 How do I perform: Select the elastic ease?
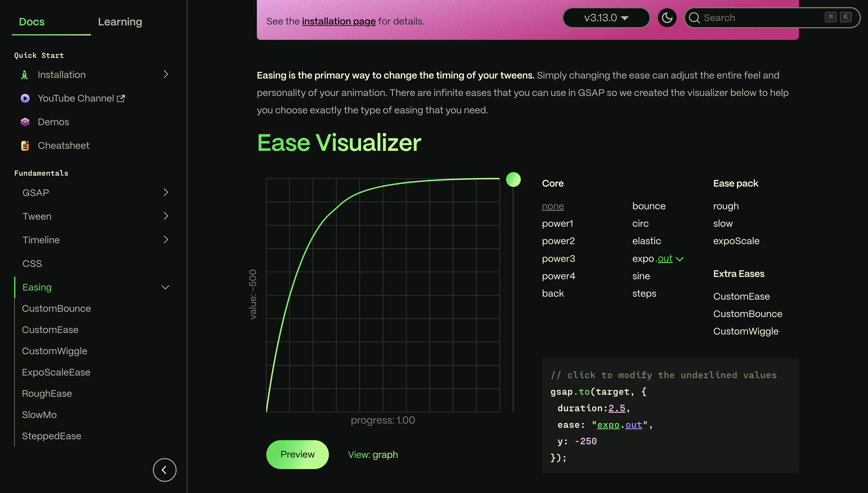pyautogui.click(x=647, y=241)
